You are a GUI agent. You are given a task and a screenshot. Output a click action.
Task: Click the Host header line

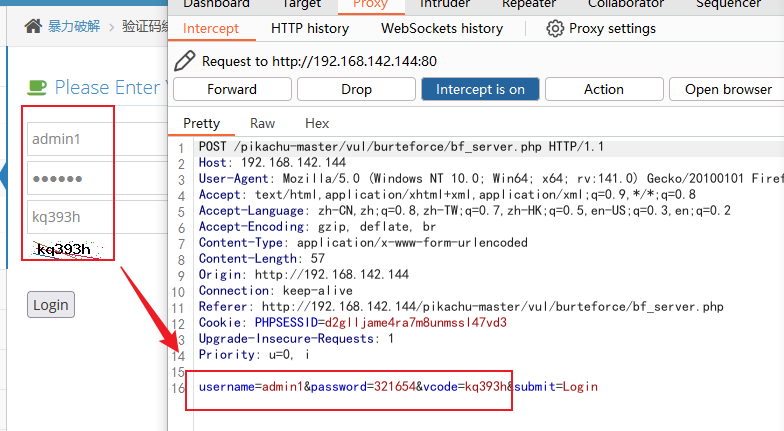coord(272,162)
